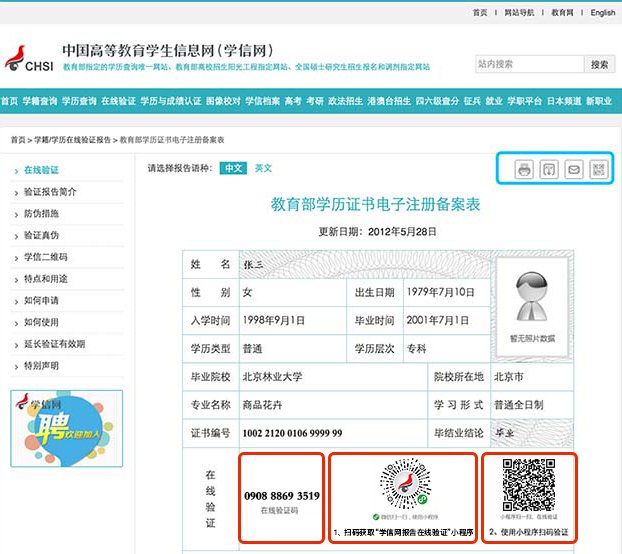Viewport: 622px width, 554px height.
Task: Go to 首页 in the teal navigation bar
Action: [x=9, y=101]
